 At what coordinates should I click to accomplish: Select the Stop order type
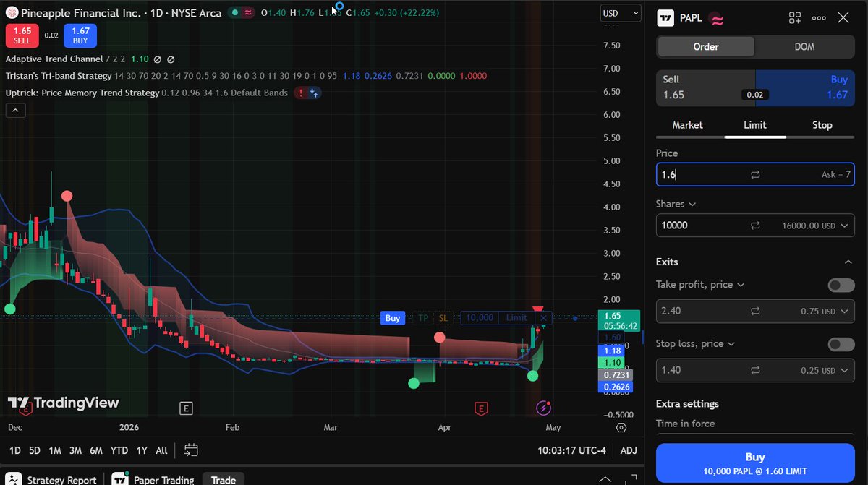(822, 125)
